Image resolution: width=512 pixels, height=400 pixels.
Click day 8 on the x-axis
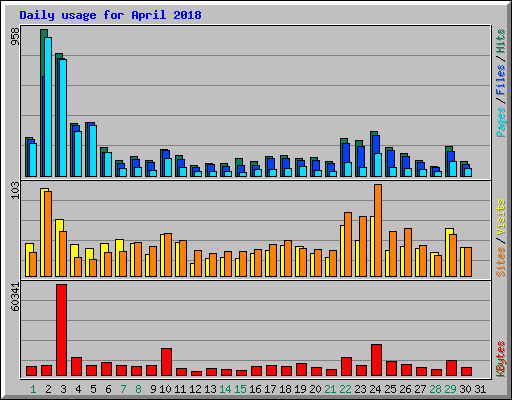coord(138,389)
